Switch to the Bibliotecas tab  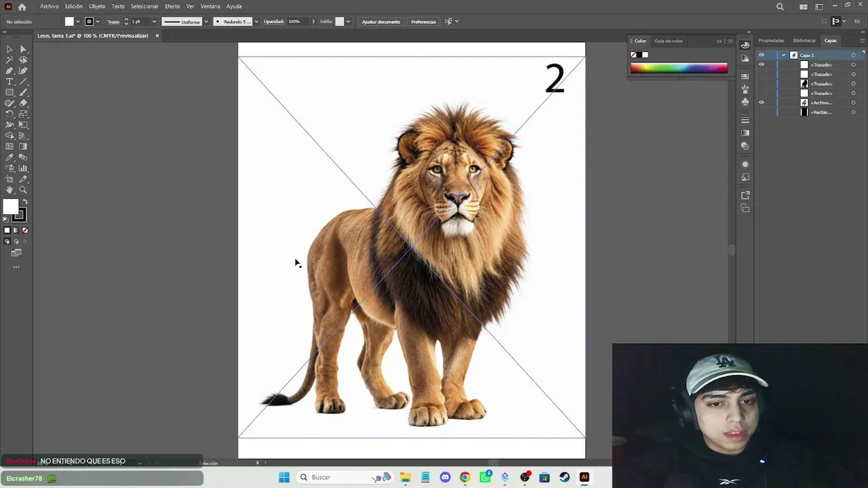click(804, 41)
